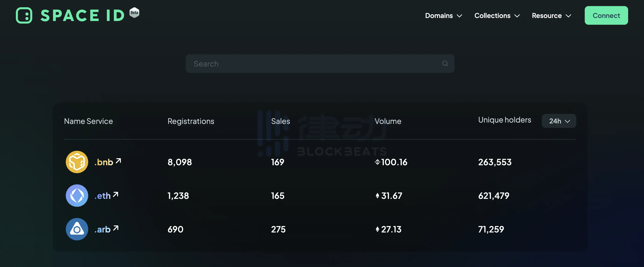Open external arrow beside .eth
Image resolution: width=644 pixels, height=267 pixels.
pyautogui.click(x=115, y=194)
